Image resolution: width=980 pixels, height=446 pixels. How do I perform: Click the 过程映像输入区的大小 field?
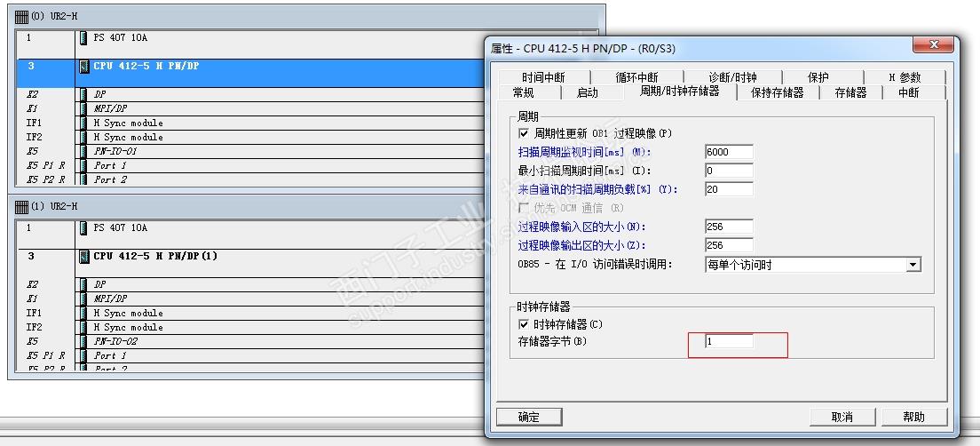pyautogui.click(x=729, y=227)
